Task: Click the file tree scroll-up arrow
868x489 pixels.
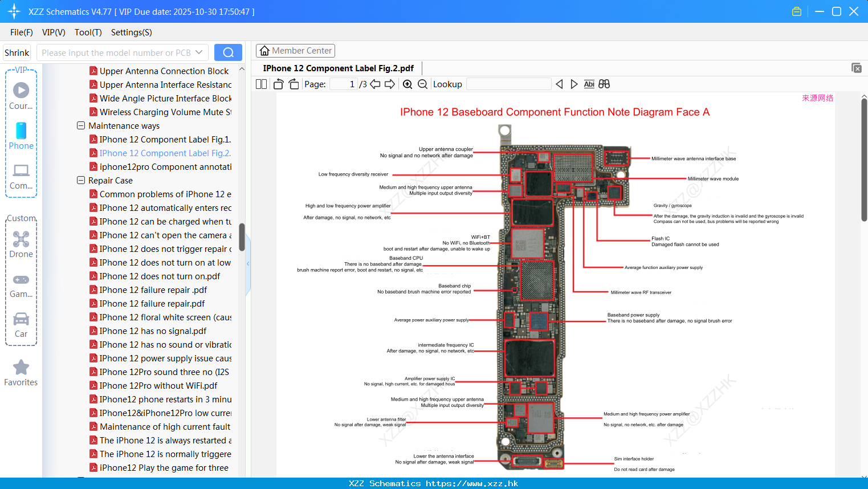Action: pyautogui.click(x=242, y=69)
